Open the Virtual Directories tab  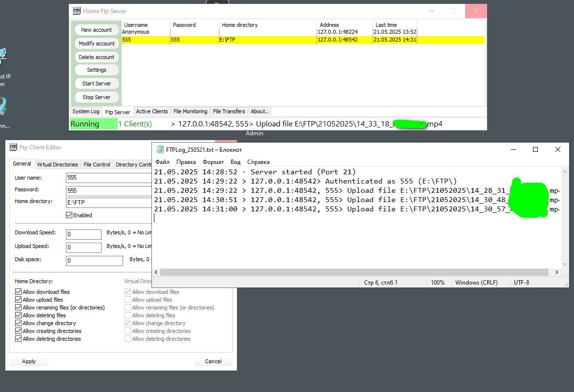[x=57, y=165]
